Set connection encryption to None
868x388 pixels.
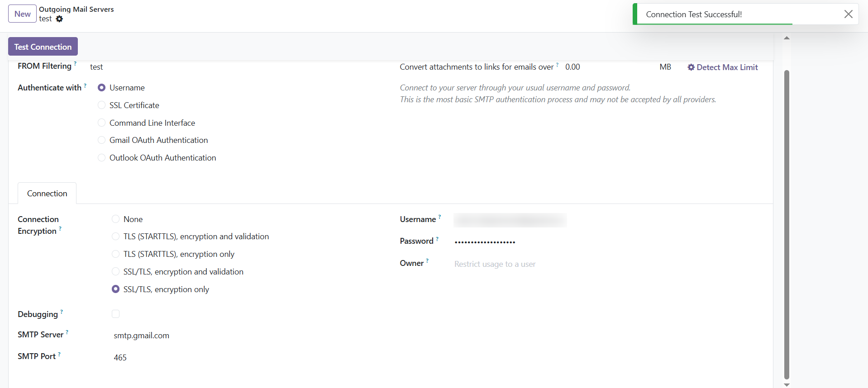click(x=115, y=219)
